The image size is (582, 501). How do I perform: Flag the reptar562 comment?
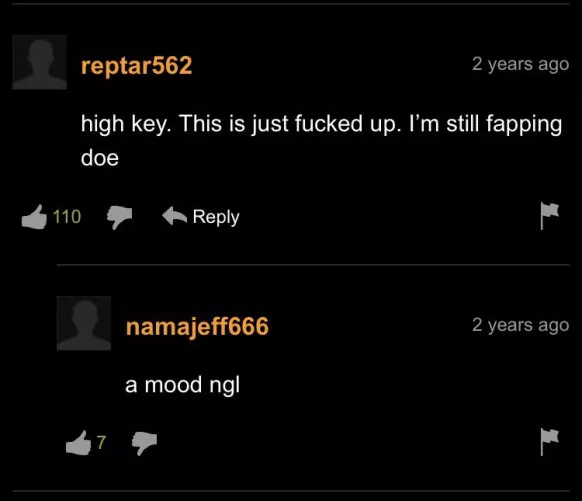549,216
